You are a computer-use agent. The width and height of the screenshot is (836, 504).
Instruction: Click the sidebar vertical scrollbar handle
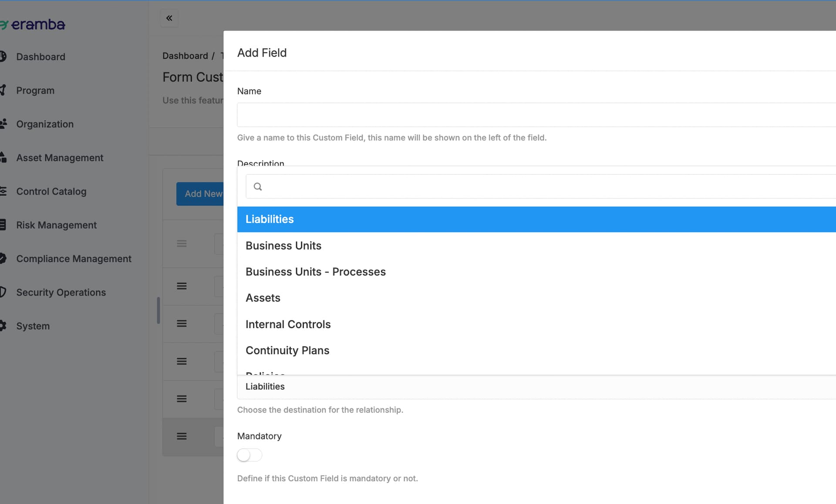[x=158, y=310]
